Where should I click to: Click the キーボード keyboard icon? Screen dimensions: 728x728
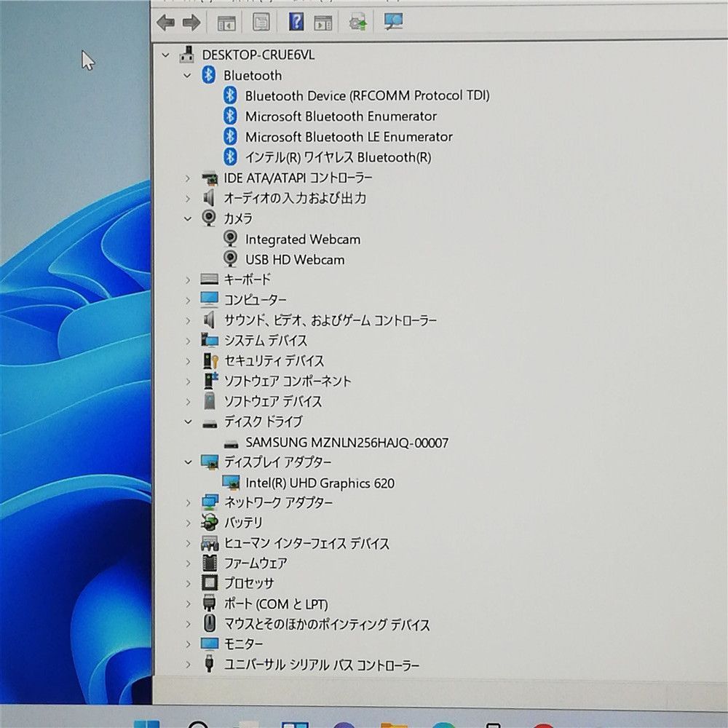click(210, 279)
